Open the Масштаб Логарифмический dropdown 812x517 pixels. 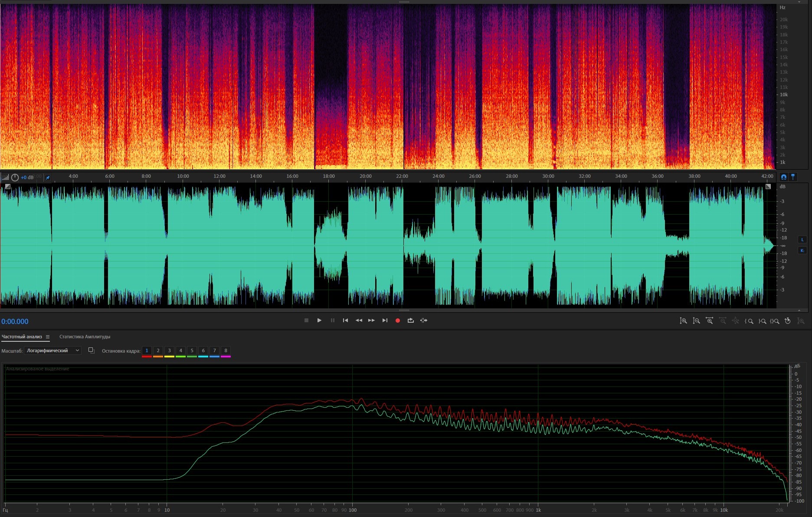(x=52, y=350)
